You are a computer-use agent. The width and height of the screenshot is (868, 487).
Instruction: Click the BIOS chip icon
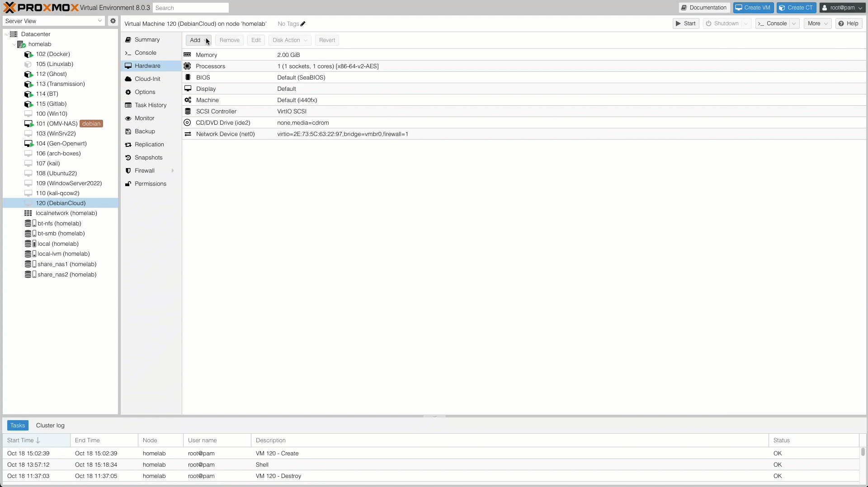(x=188, y=77)
